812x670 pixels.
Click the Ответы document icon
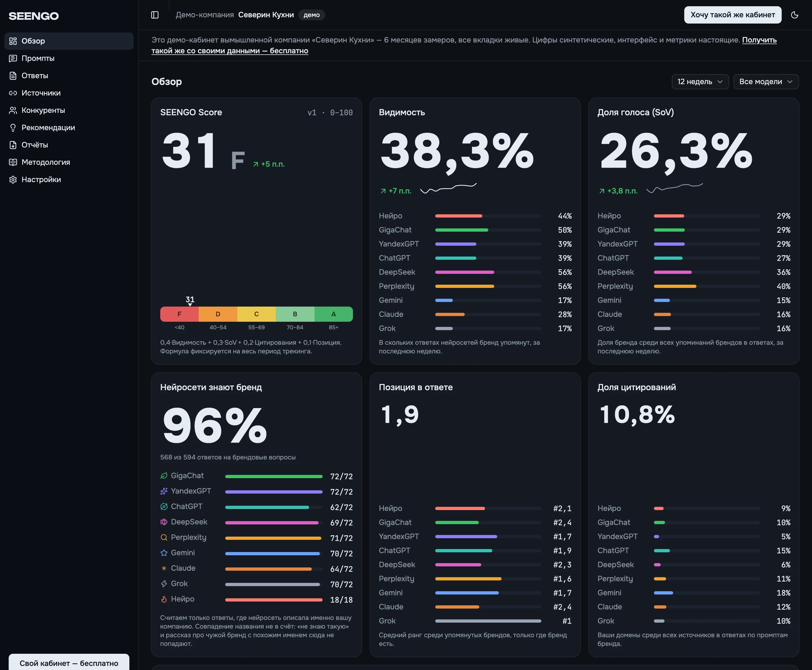(x=13, y=76)
